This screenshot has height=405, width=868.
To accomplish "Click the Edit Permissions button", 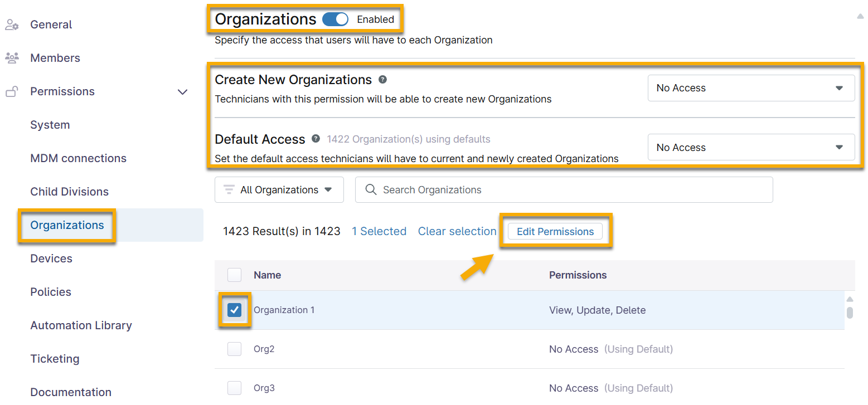I will [555, 232].
